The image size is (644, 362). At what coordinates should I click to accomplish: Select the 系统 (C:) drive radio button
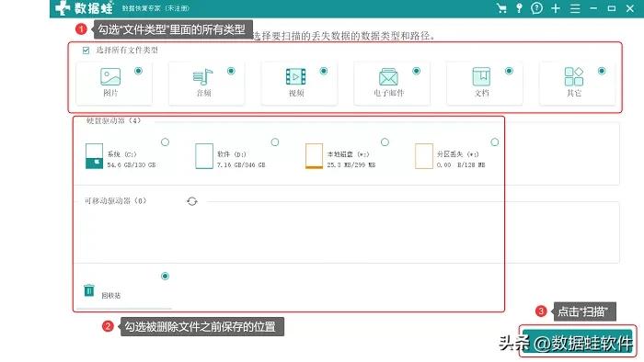pyautogui.click(x=165, y=142)
